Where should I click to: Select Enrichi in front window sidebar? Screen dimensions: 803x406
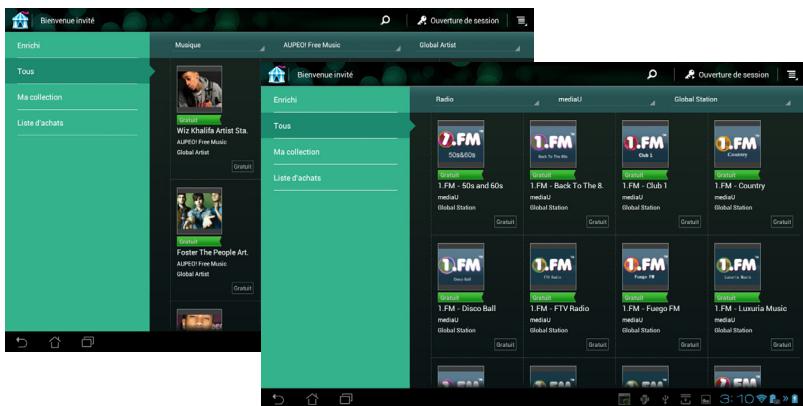tap(335, 100)
